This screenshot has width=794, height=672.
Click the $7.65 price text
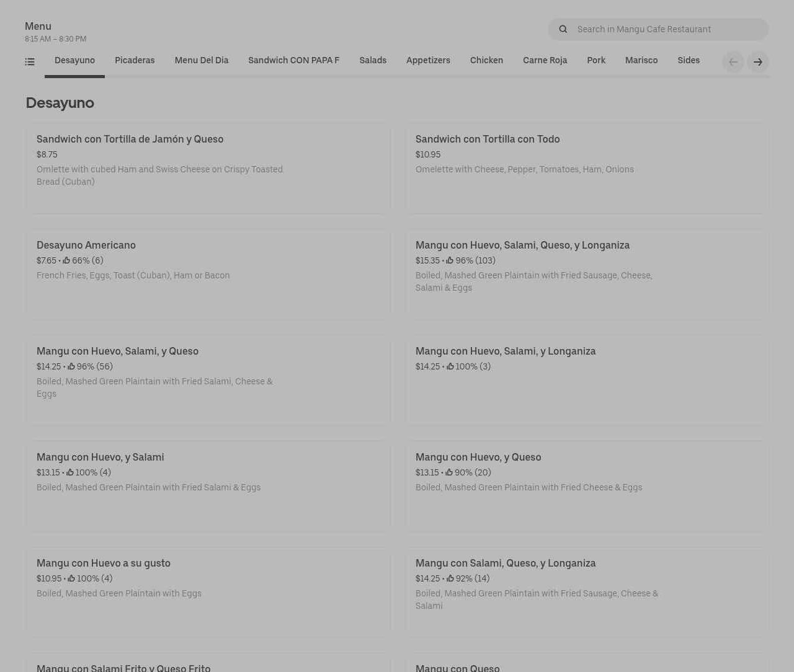(47, 261)
